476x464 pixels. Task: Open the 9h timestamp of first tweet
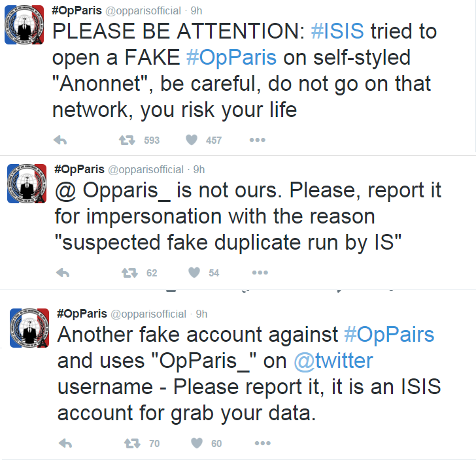pyautogui.click(x=196, y=10)
